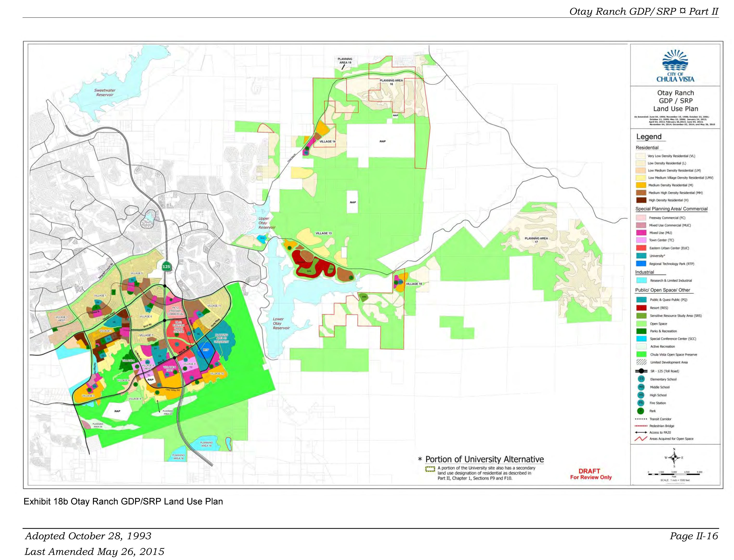This screenshot has width=734, height=560.
Task: Select the Town Center (TC) swatch
Action: (641, 240)
